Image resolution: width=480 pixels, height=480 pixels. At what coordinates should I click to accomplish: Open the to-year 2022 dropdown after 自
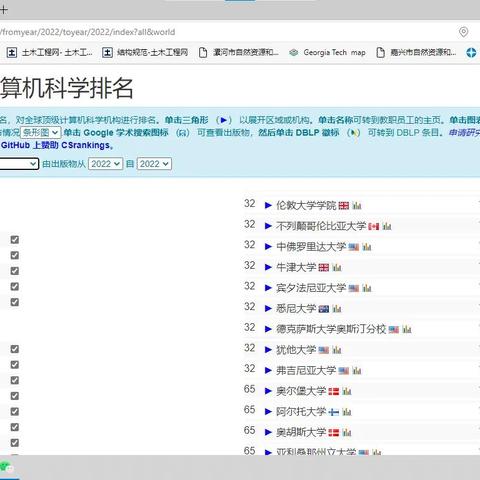pos(154,164)
